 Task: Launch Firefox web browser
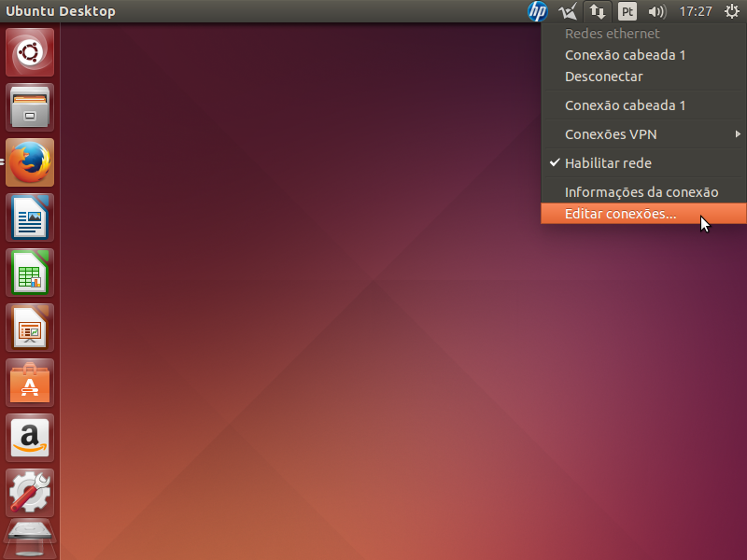coord(30,162)
